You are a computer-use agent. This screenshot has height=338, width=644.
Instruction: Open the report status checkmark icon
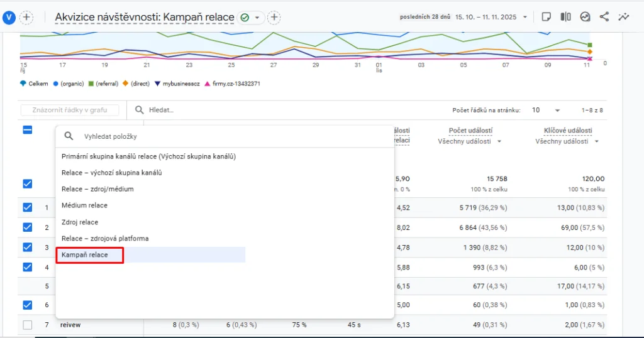245,18
